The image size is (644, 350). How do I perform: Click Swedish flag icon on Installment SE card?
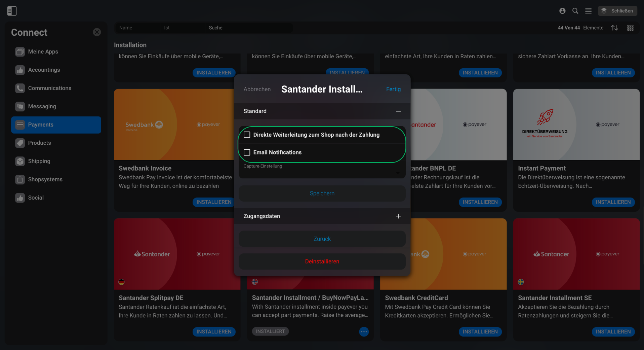(x=521, y=282)
